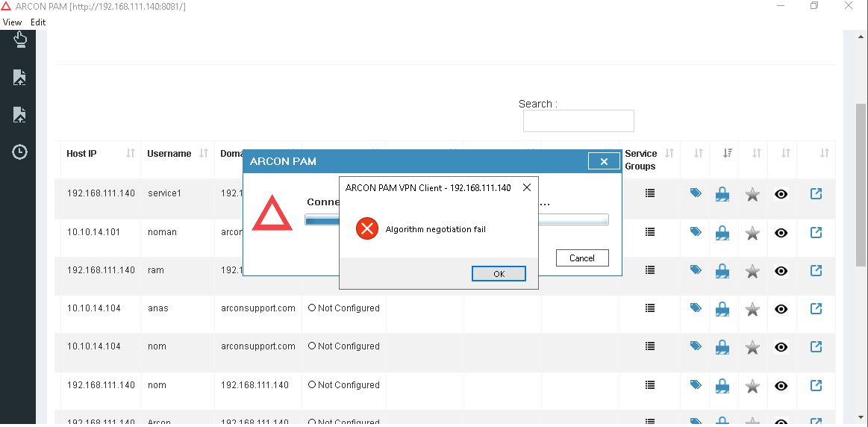
Task: Open service groups list for service1 row
Action: [x=650, y=193]
